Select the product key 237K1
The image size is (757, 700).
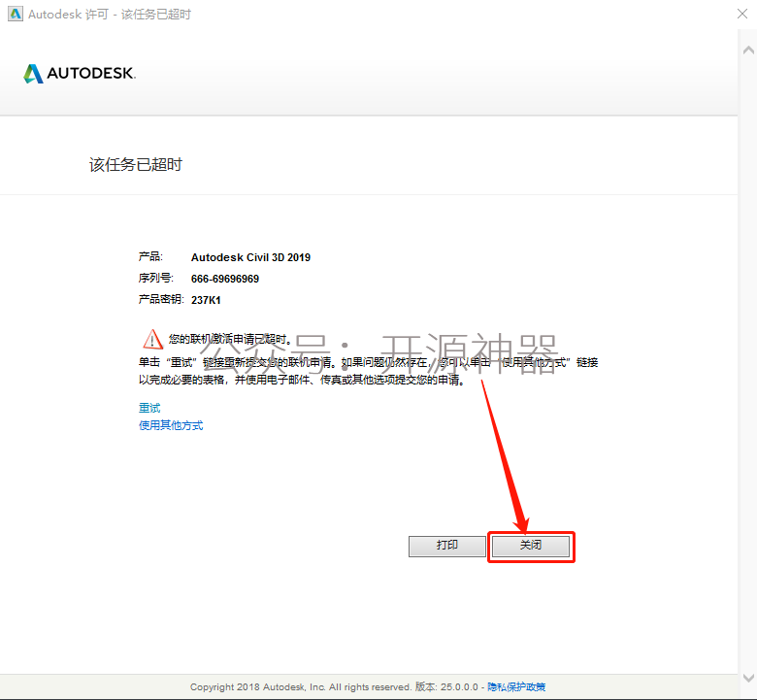click(206, 300)
